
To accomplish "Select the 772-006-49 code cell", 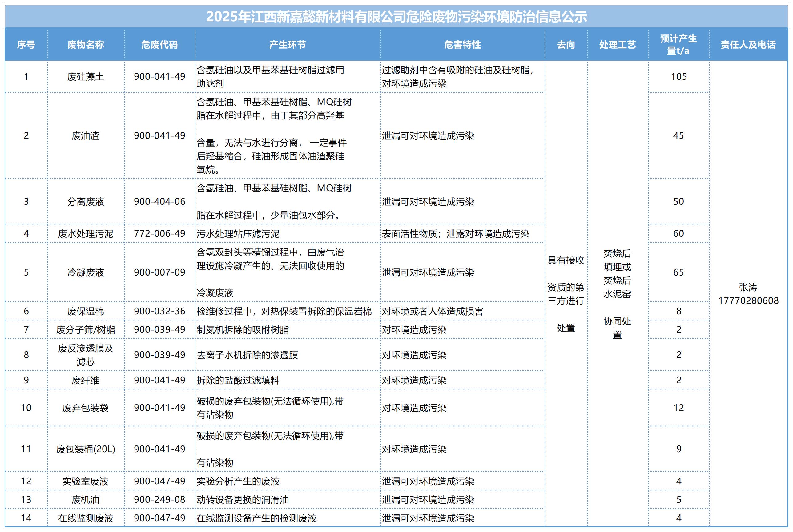I will pos(159,233).
